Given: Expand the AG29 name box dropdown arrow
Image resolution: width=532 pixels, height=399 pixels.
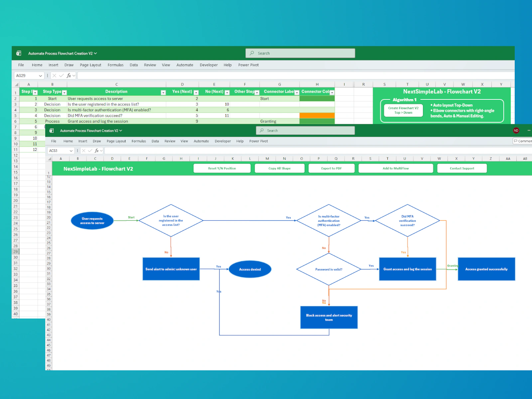Looking at the screenshot, I should 41,76.
